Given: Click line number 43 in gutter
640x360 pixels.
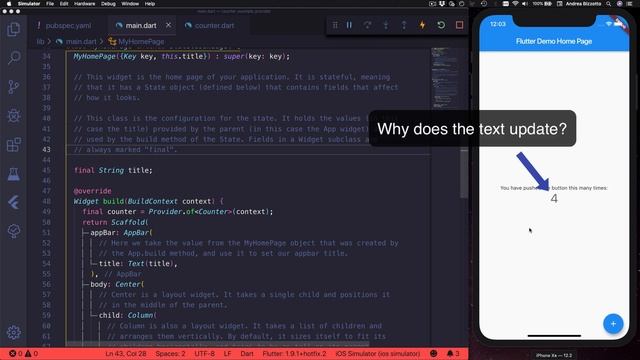Looking at the screenshot, I should pos(46,149).
